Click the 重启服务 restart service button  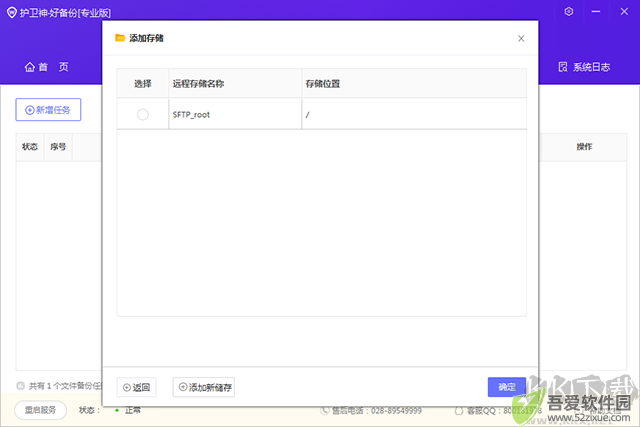click(40, 410)
